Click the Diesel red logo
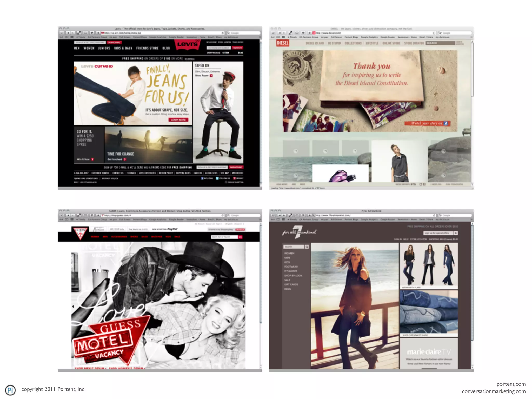This screenshot has width=532, height=399. click(x=282, y=43)
